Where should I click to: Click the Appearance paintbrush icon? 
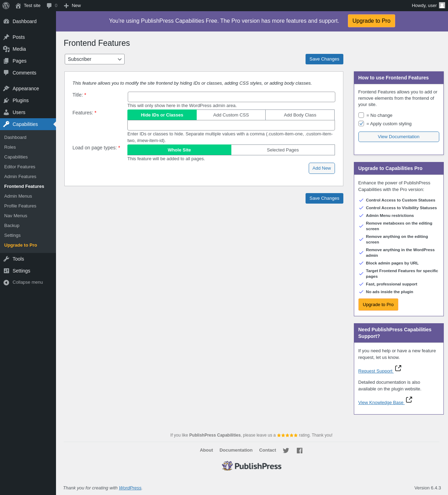[6, 89]
